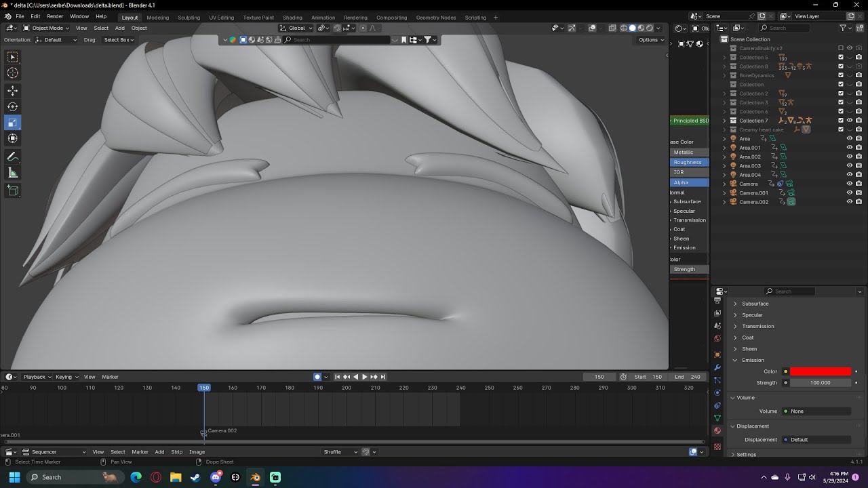The width and height of the screenshot is (868, 488).
Task: Choose the Measure tool
Action: [x=13, y=173]
